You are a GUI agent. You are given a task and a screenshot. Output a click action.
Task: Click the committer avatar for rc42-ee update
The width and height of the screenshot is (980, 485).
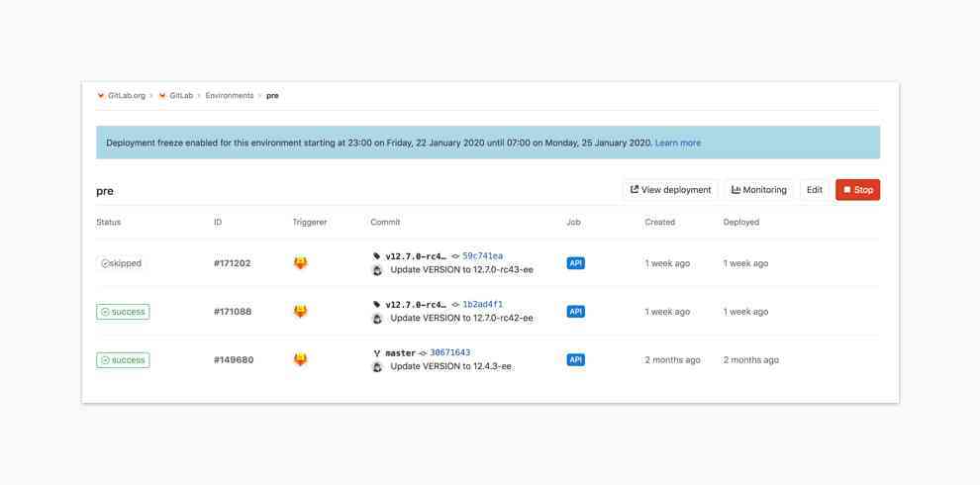click(x=377, y=319)
